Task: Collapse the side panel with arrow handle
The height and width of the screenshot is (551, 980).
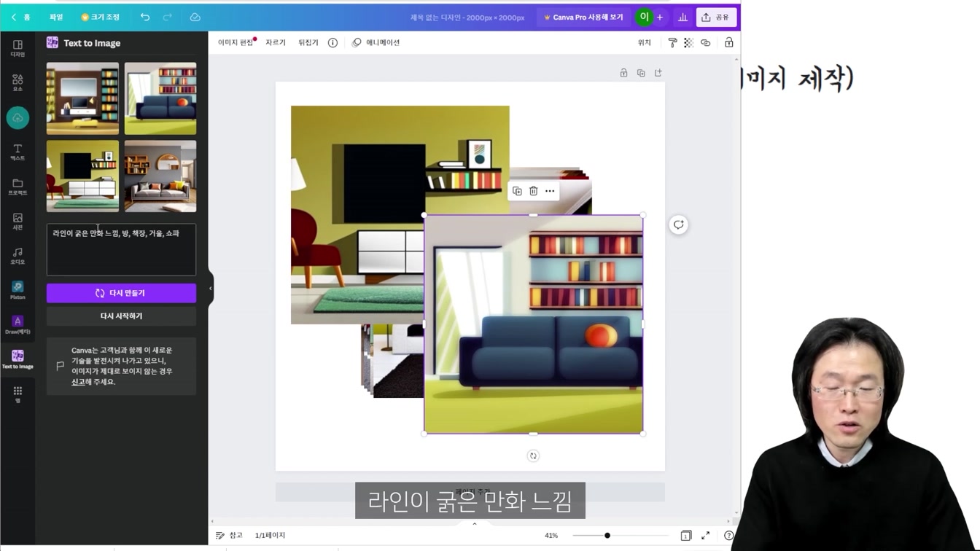Action: point(211,289)
